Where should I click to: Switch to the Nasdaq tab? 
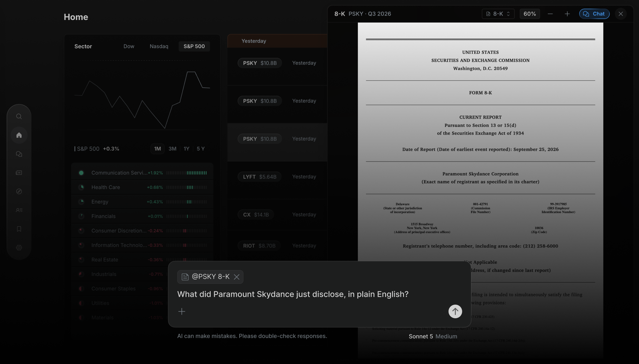pos(159,46)
